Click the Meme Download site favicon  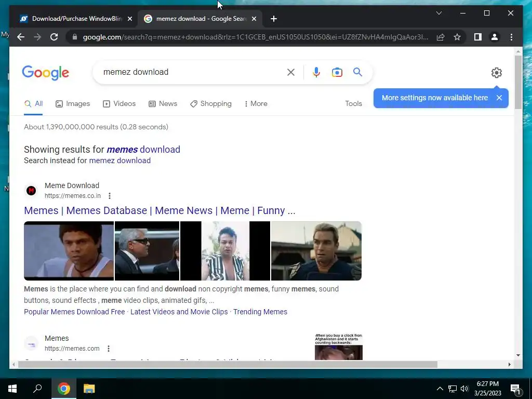click(31, 191)
